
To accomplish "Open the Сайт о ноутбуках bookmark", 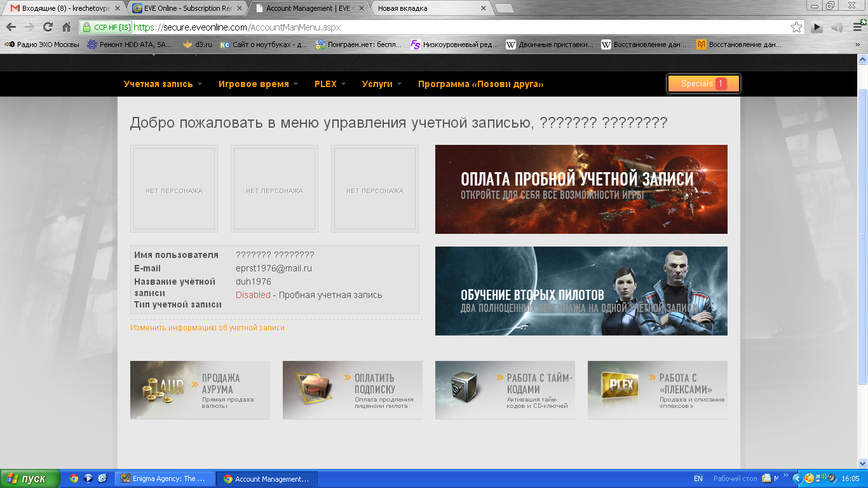I will [264, 44].
